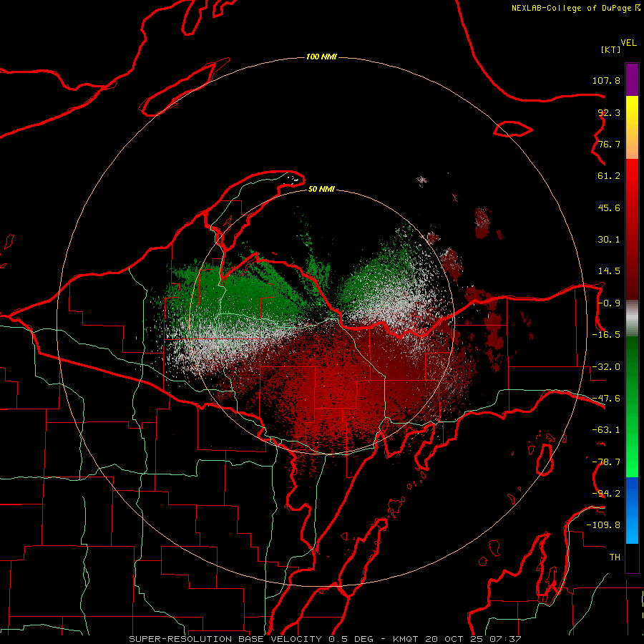Pick the red band of the color scale
The height and width of the screenshot is (644, 644).
[632, 229]
